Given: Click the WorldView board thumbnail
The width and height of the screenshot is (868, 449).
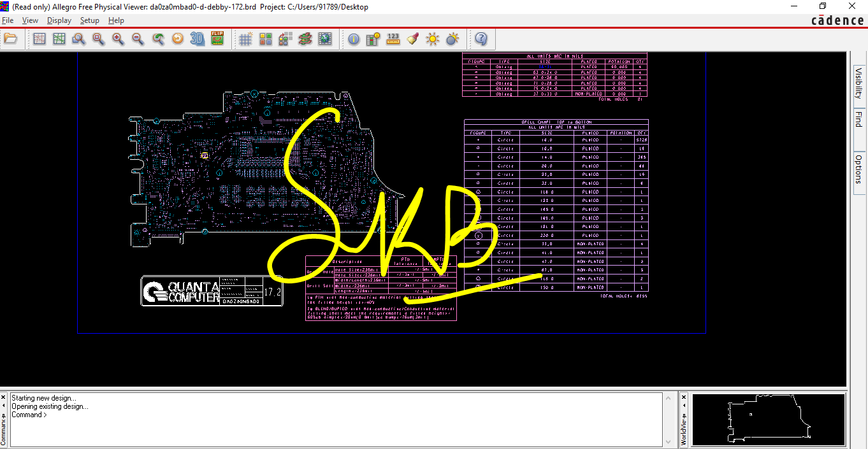Looking at the screenshot, I should pyautogui.click(x=769, y=419).
